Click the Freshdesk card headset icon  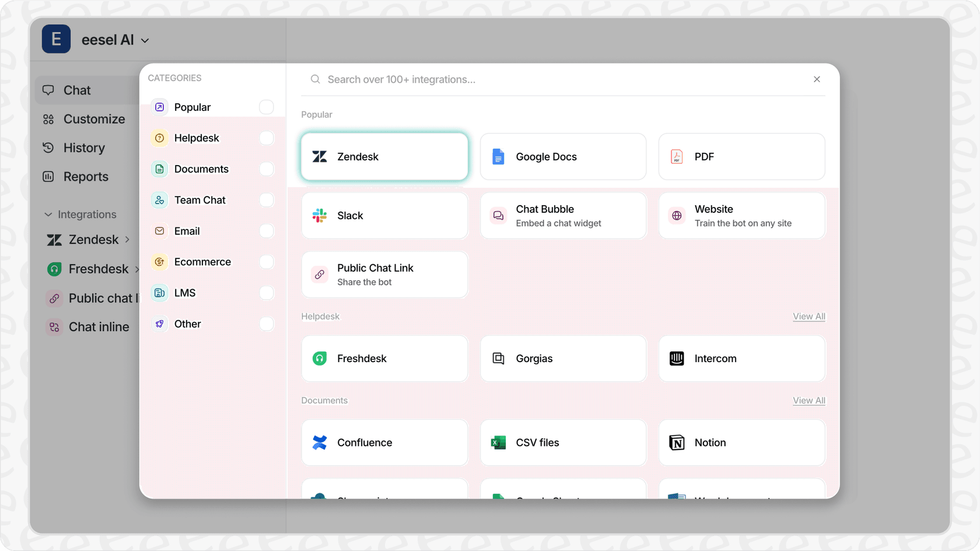point(320,359)
